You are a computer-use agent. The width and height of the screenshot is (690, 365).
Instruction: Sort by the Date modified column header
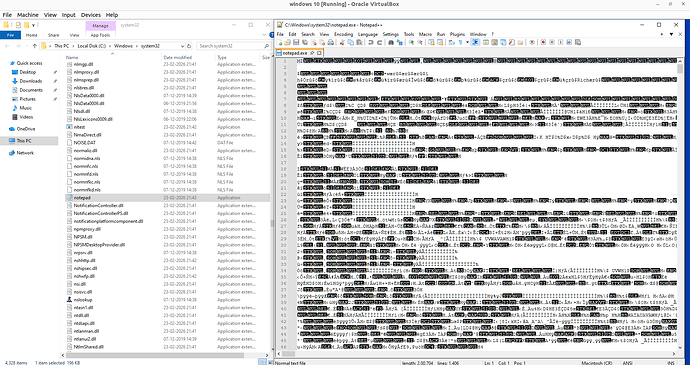pos(177,57)
